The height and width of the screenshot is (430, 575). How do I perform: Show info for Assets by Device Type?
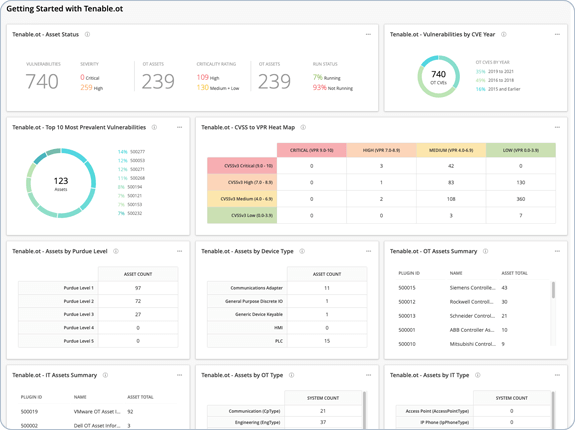302,251
